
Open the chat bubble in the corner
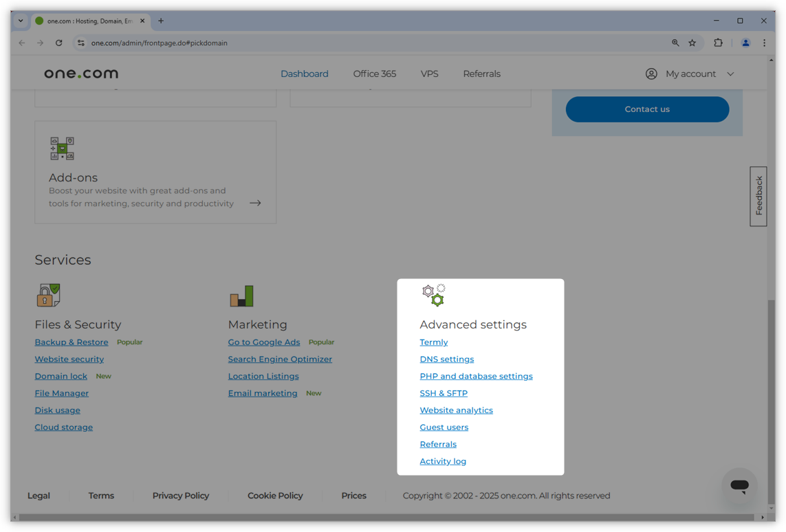pos(739,485)
